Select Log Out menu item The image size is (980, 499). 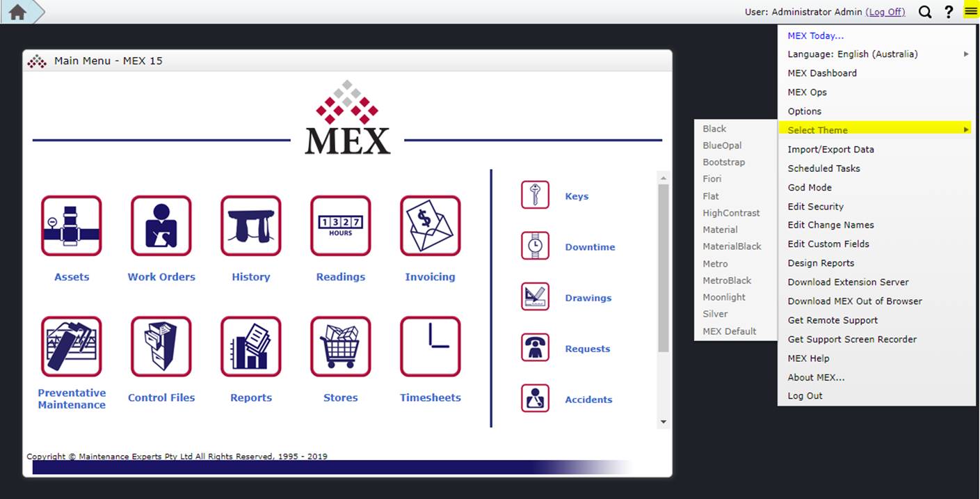click(876, 396)
